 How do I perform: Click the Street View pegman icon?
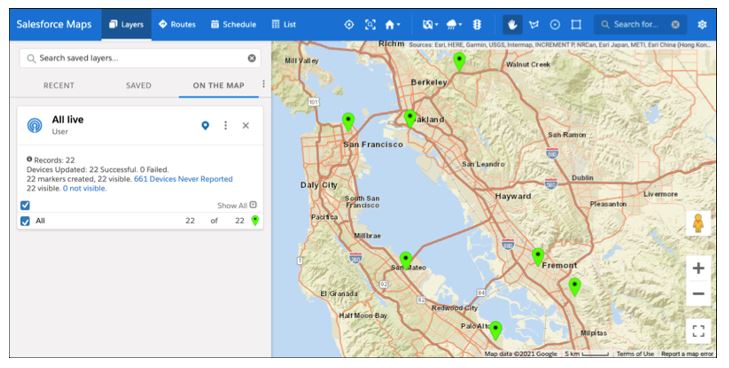[x=698, y=223]
